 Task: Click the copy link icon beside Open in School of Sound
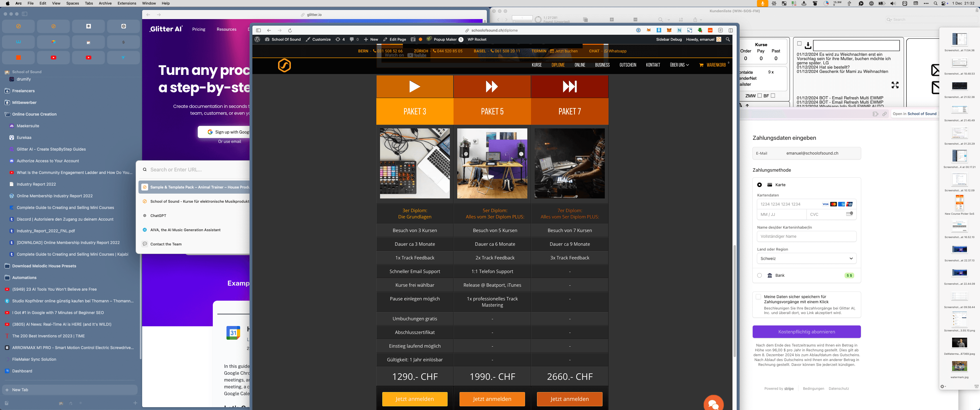point(885,114)
